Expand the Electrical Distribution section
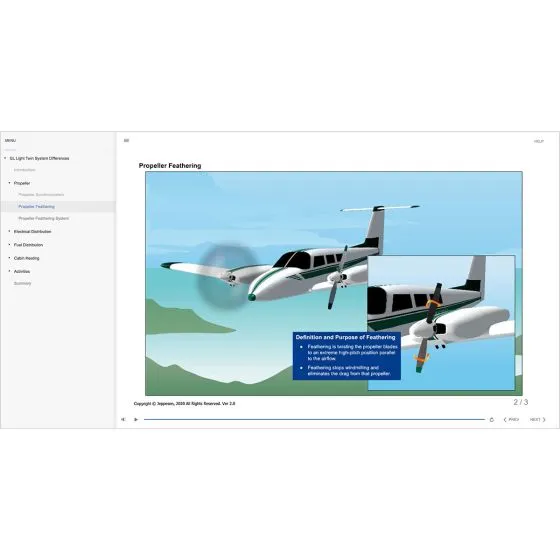560x560 pixels. [9, 231]
